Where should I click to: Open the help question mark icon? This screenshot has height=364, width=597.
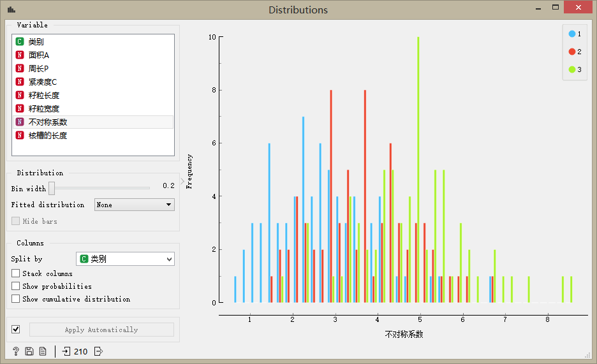click(x=15, y=351)
